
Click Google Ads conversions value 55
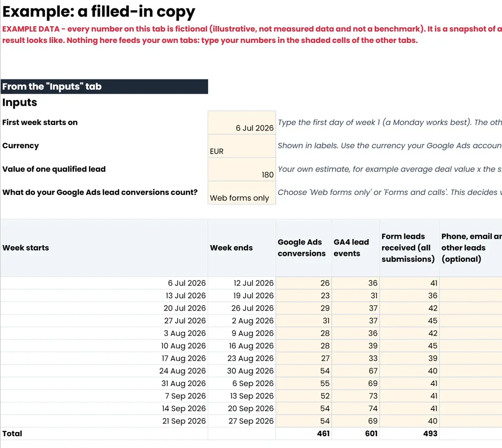303,383
